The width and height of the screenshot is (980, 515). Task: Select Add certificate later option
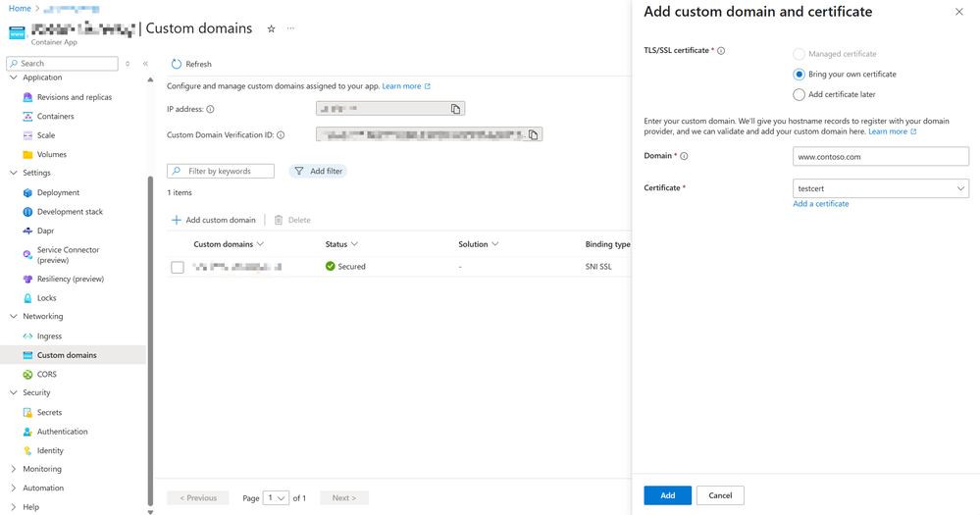(799, 95)
